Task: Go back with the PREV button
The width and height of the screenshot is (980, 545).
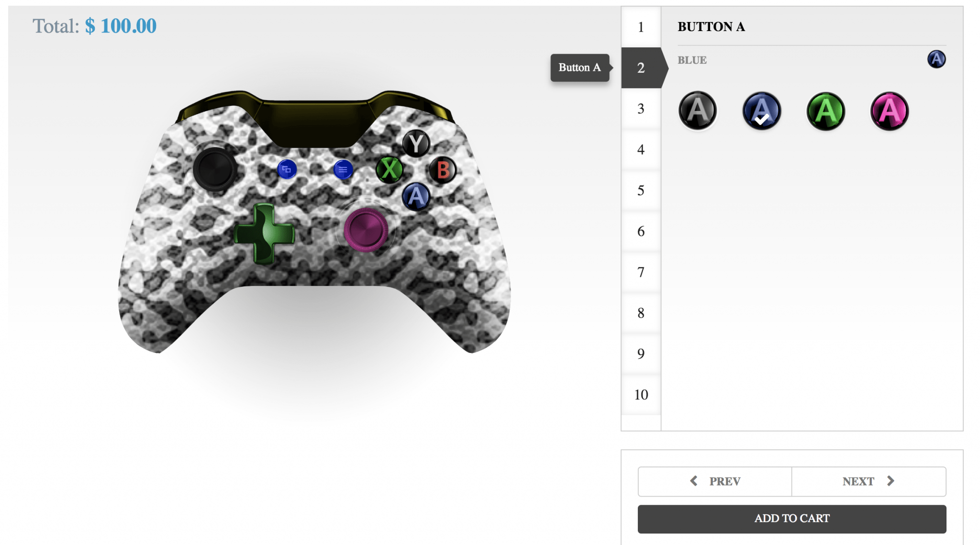Action: pyautogui.click(x=715, y=481)
